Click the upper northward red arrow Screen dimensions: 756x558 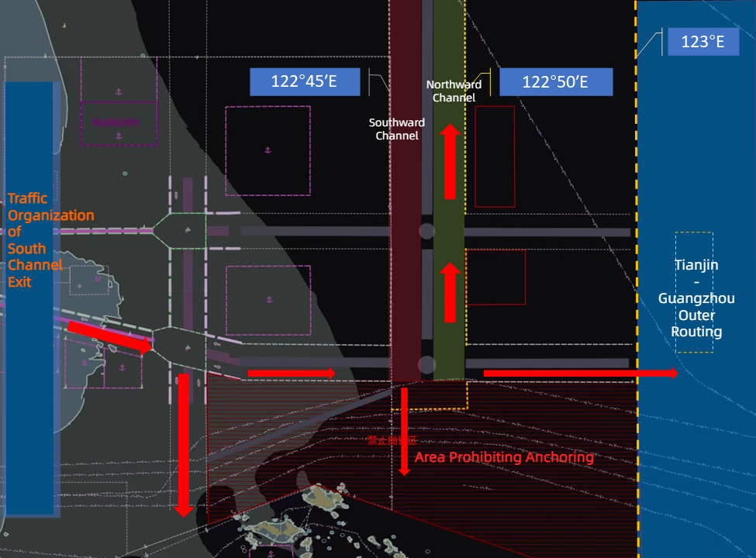click(449, 163)
